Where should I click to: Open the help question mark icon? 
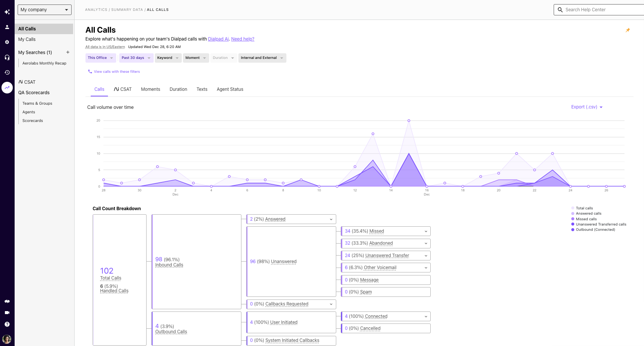7,324
